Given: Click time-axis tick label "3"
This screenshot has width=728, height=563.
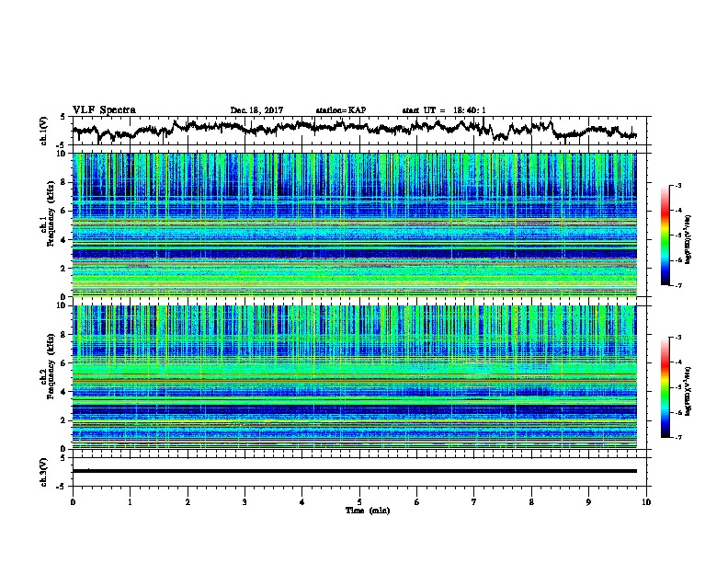Looking at the screenshot, I should 245,502.
